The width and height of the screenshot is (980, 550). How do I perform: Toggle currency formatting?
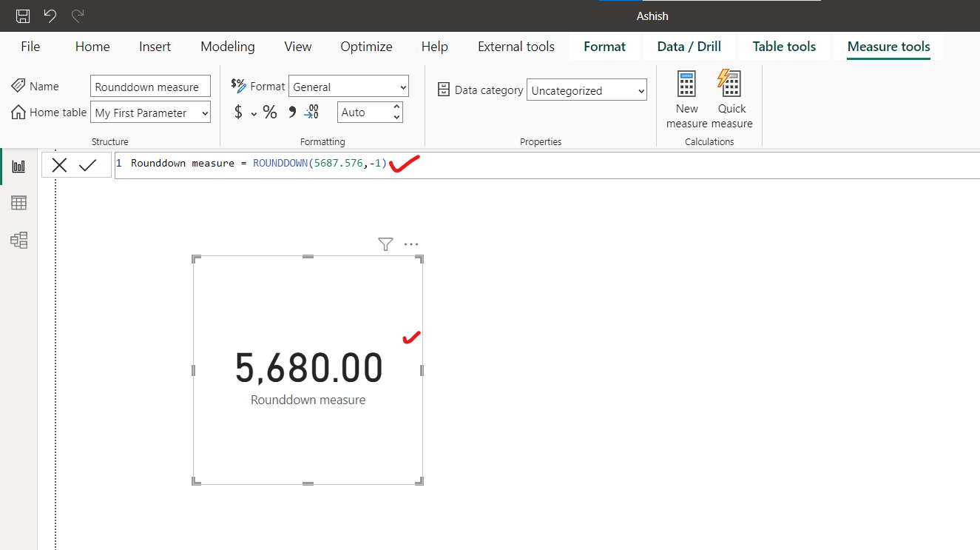237,111
